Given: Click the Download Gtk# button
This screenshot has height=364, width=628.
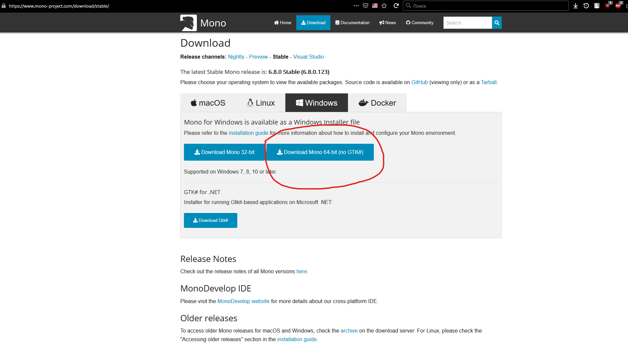Looking at the screenshot, I should 210,220.
